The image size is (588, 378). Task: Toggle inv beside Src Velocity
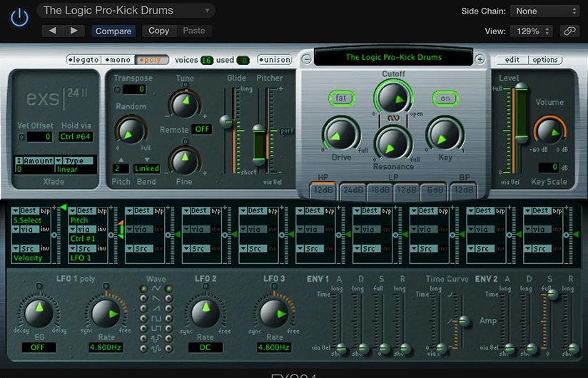(45, 248)
